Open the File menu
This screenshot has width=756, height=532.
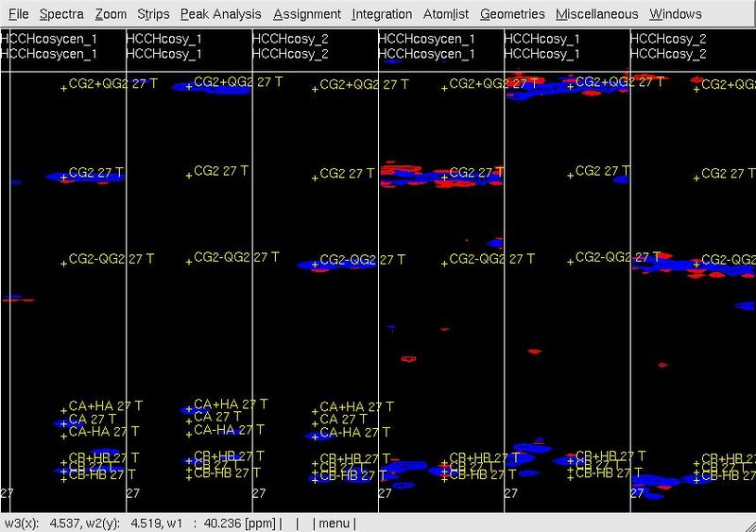click(19, 14)
